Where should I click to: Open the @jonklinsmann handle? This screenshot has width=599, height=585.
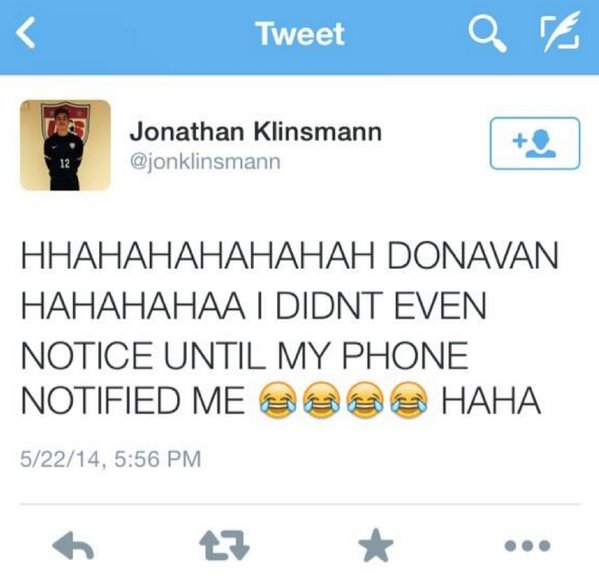(x=205, y=162)
